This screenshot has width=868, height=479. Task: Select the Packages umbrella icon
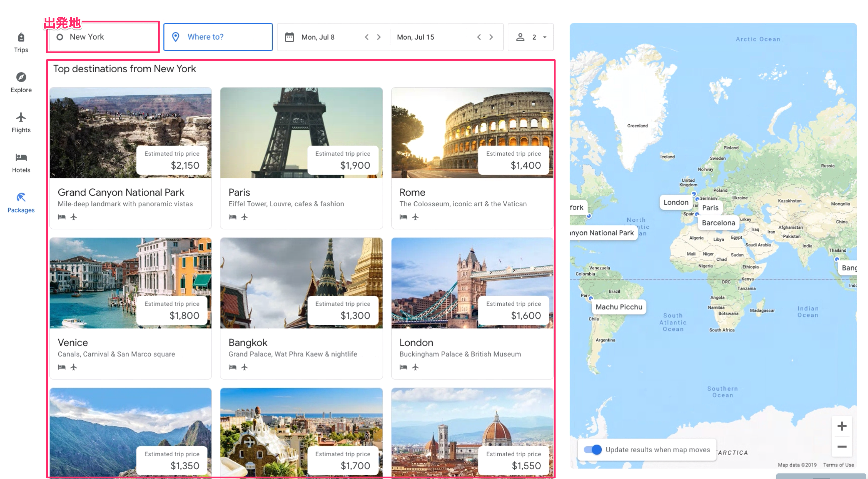(x=21, y=197)
